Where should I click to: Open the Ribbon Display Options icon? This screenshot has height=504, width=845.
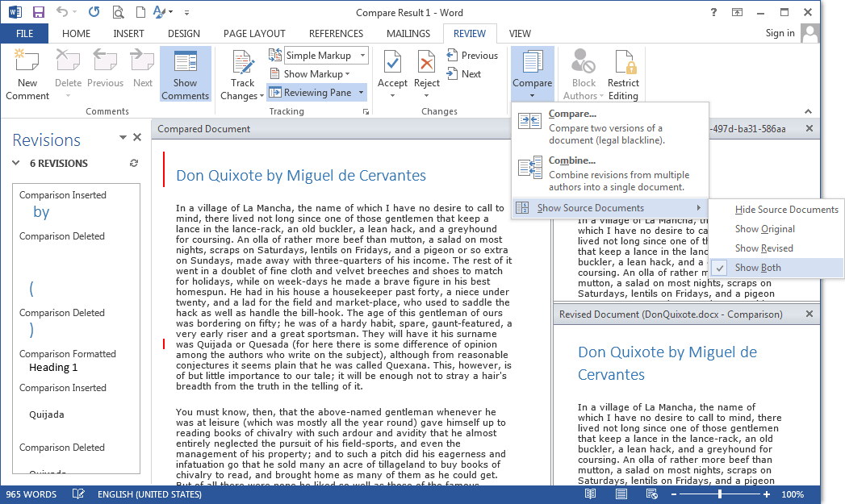click(x=737, y=12)
